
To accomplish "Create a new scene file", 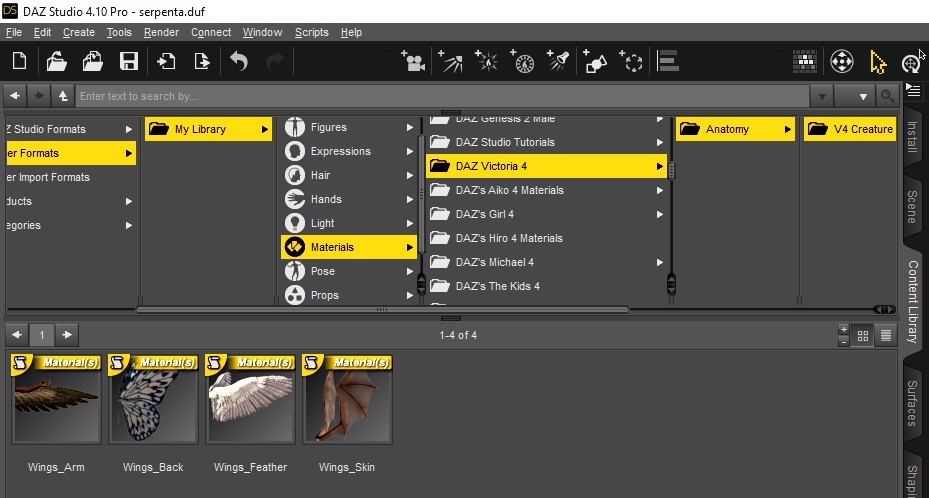I will (20, 61).
